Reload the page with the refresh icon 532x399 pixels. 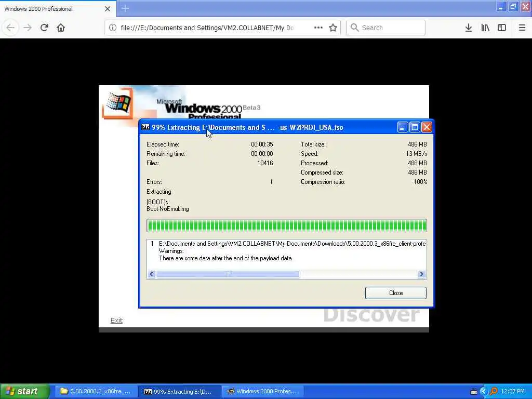[x=44, y=28]
